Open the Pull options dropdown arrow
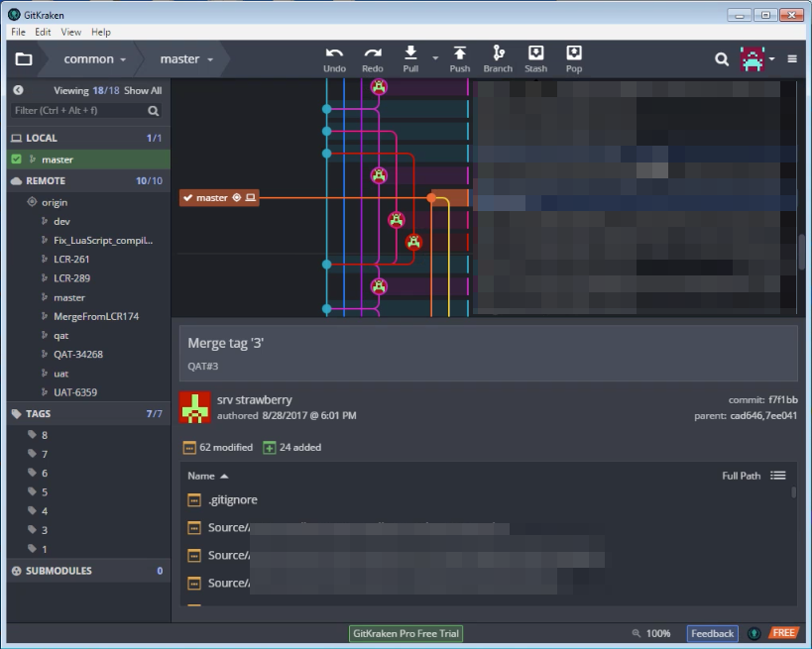Image resolution: width=812 pixels, height=649 pixels. pyautogui.click(x=435, y=58)
